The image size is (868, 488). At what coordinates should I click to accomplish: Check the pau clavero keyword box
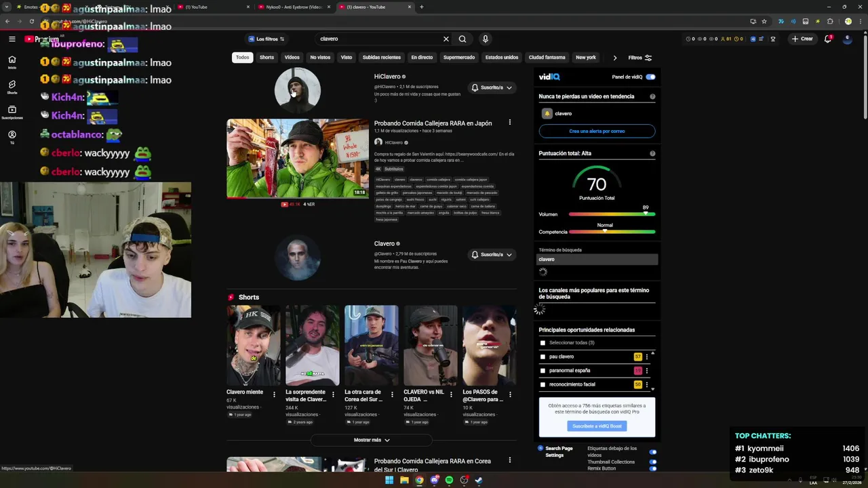[x=542, y=357]
